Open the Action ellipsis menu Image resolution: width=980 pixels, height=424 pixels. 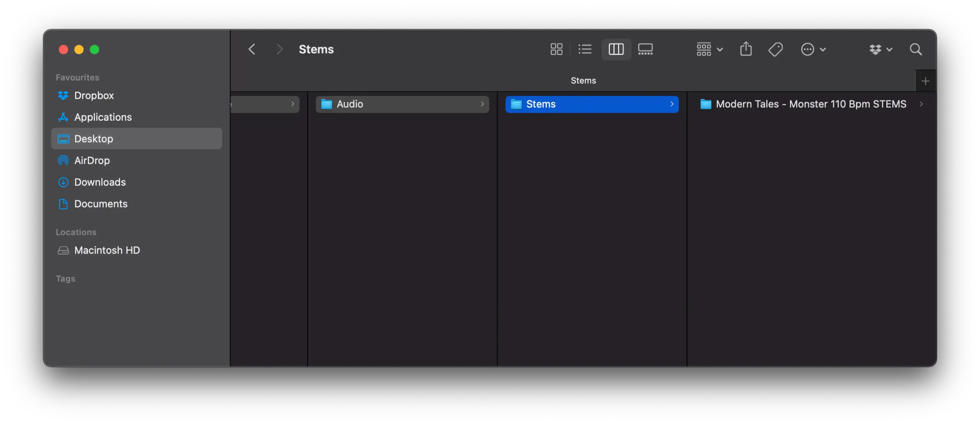(813, 49)
